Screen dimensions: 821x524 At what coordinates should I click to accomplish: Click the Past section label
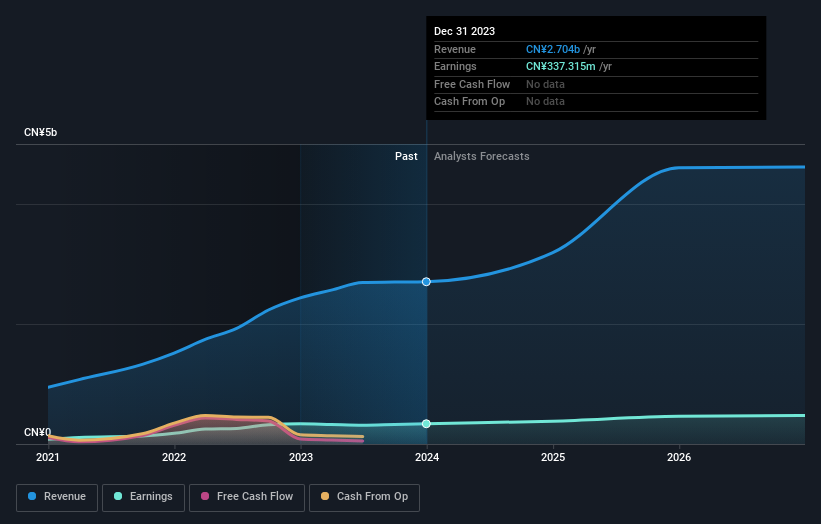406,157
